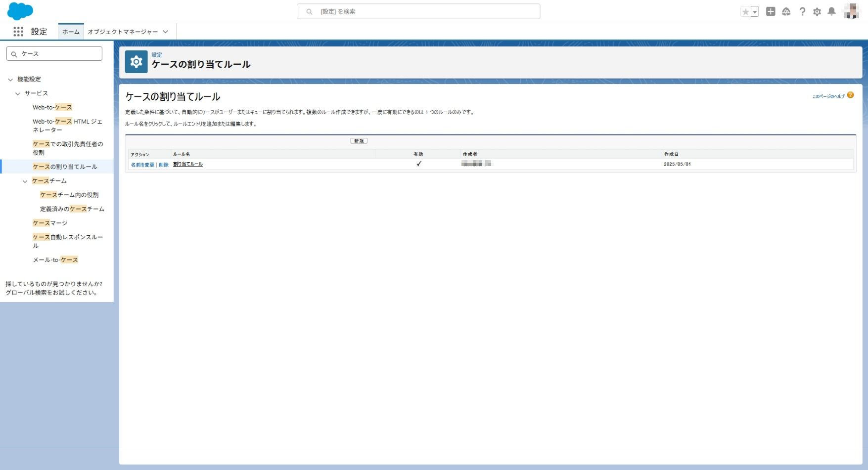Click the 名前を変更 action link
The width and height of the screenshot is (868, 470).
pos(142,165)
